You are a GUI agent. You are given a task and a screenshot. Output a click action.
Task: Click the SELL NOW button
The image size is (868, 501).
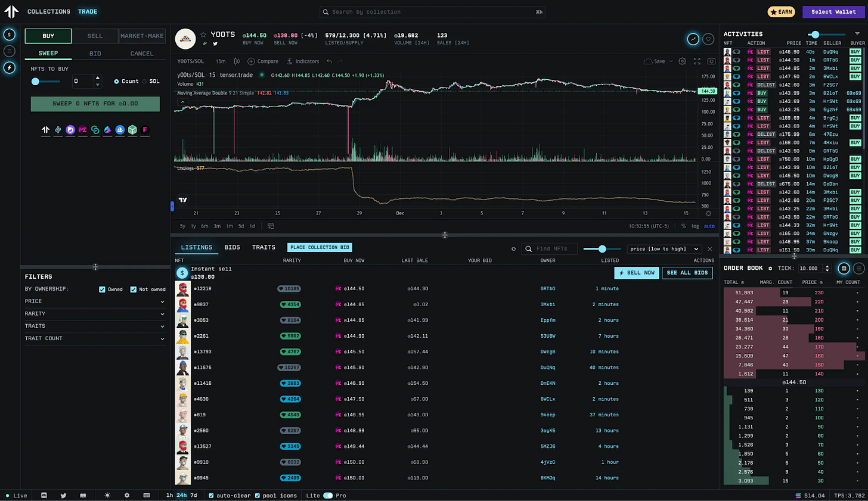pyautogui.click(x=637, y=273)
